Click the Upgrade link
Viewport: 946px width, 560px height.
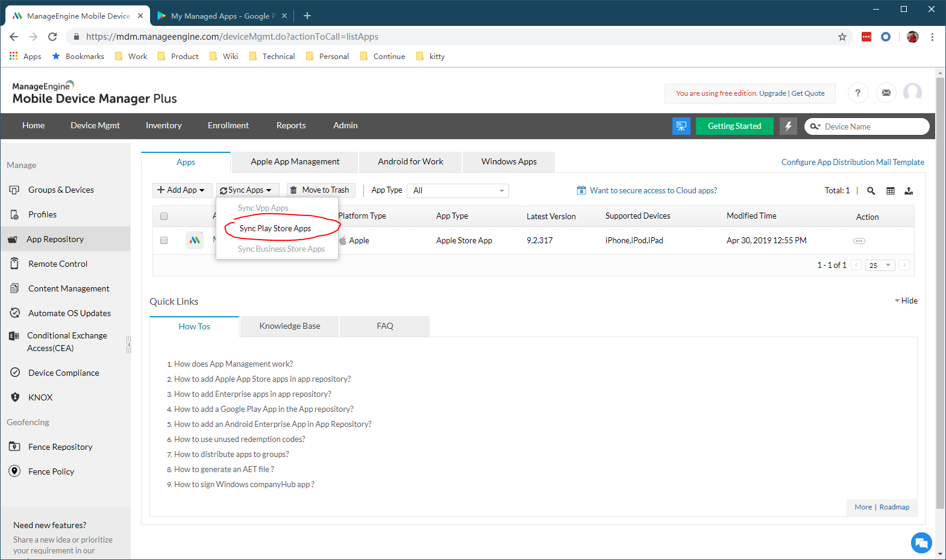tap(772, 93)
